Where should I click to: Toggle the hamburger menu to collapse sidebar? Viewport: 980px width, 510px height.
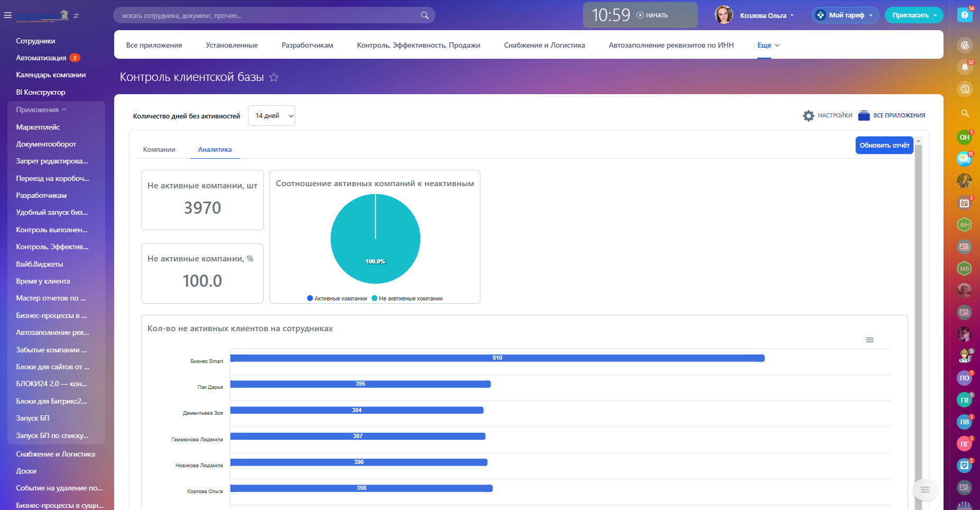7,15
